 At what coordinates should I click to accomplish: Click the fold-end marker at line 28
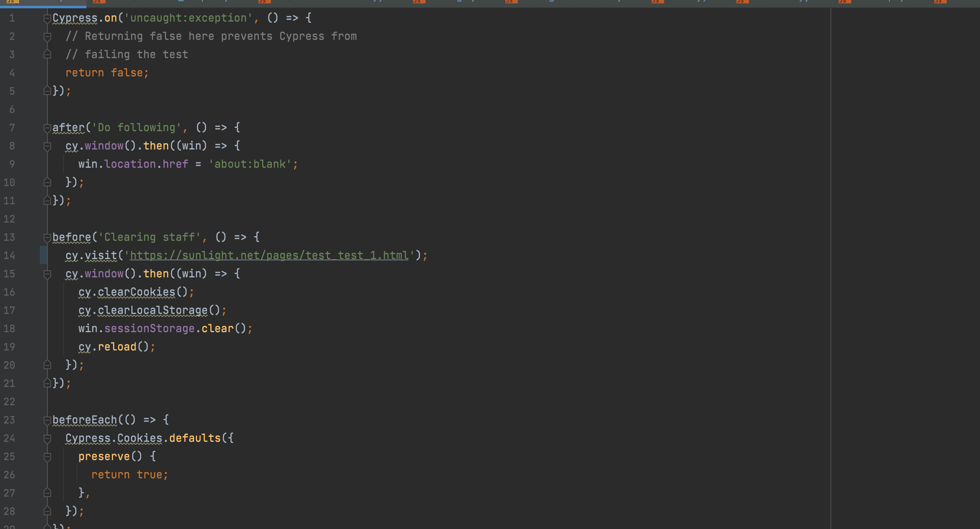[48, 511]
